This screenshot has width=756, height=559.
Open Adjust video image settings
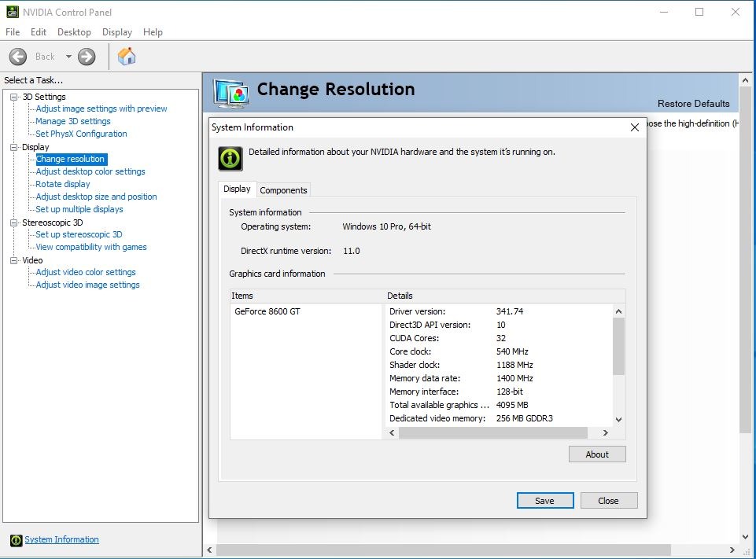click(87, 285)
